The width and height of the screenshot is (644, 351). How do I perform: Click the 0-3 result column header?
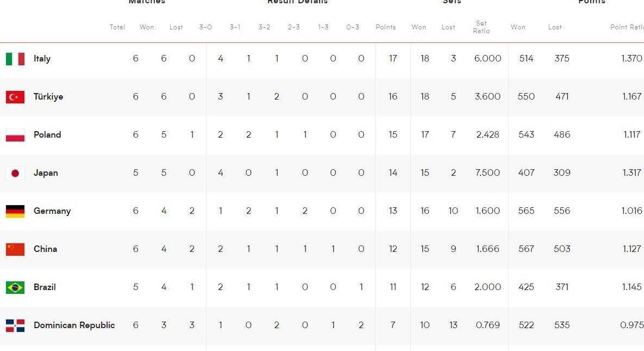click(x=353, y=27)
